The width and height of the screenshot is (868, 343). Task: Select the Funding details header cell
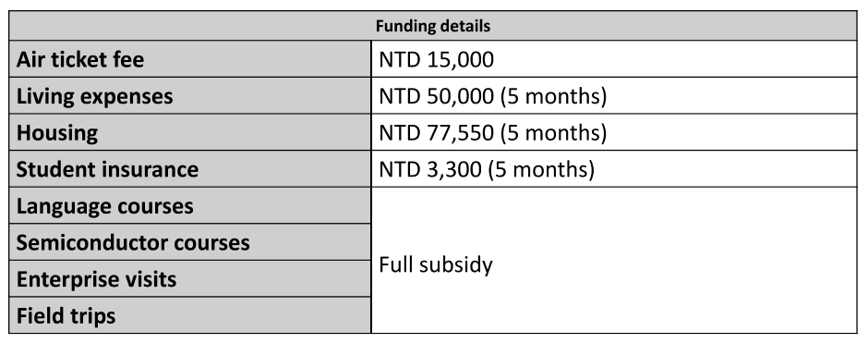point(433,26)
